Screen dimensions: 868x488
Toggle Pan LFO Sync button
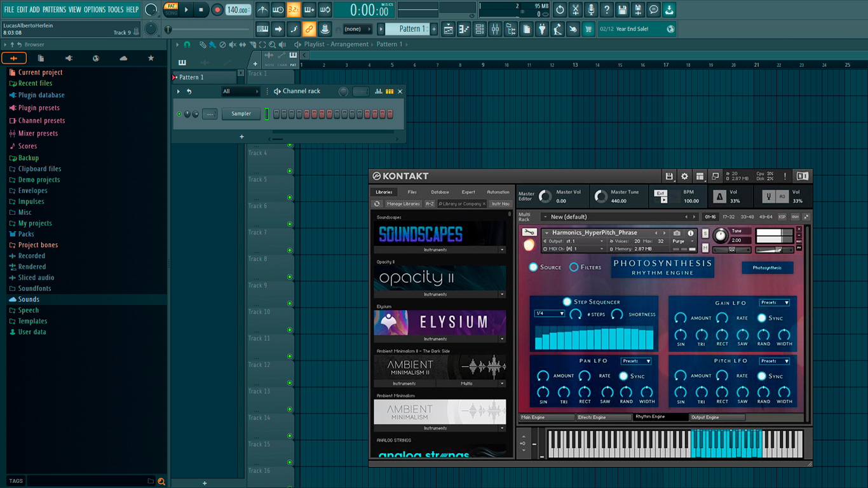point(623,376)
